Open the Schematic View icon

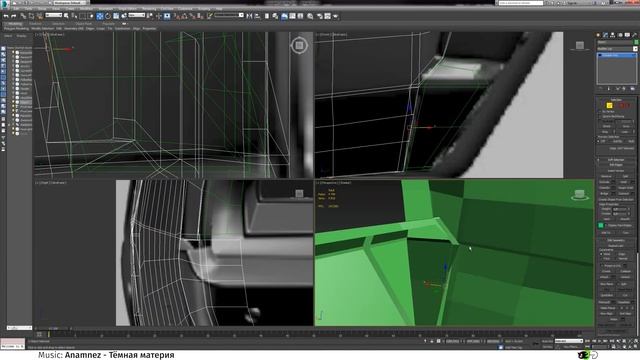[300, 16]
